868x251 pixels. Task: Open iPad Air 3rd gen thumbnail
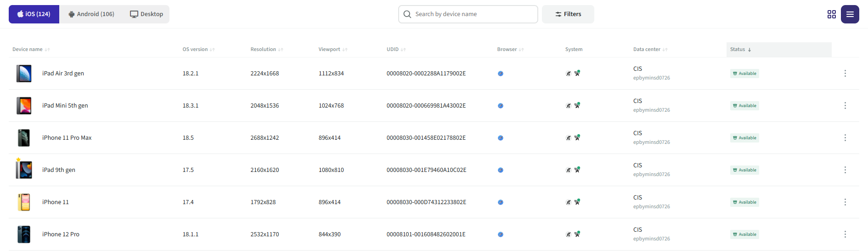pyautogui.click(x=24, y=74)
